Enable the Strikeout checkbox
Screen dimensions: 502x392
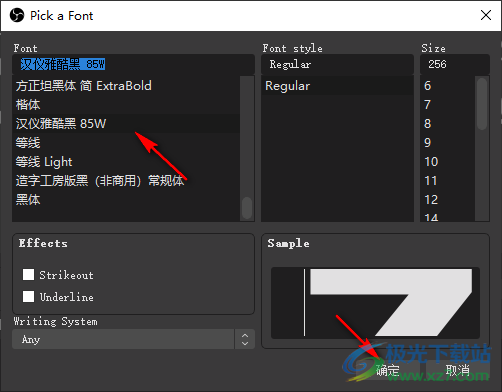28,275
